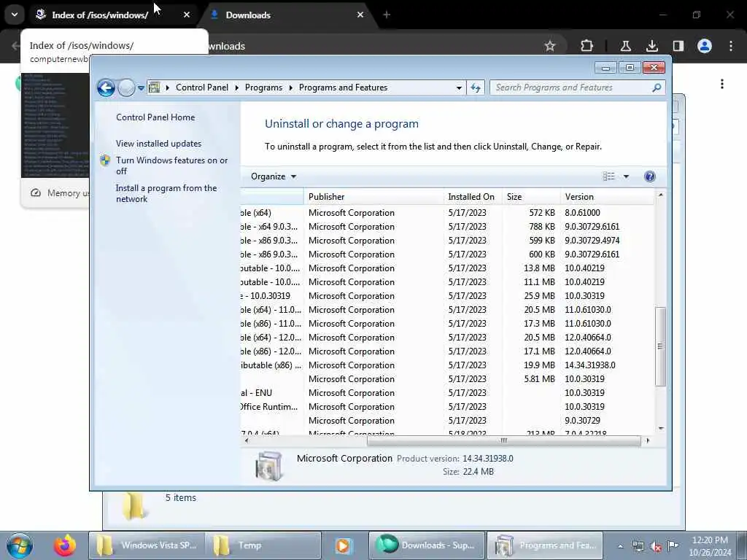
Task: Click the Forward arrow in Programs and Features
Action: (x=126, y=87)
